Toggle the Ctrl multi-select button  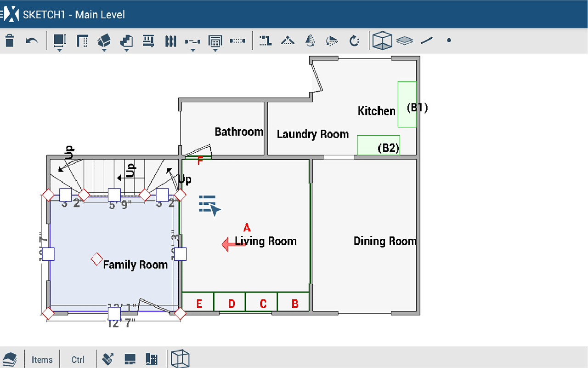pyautogui.click(x=78, y=360)
